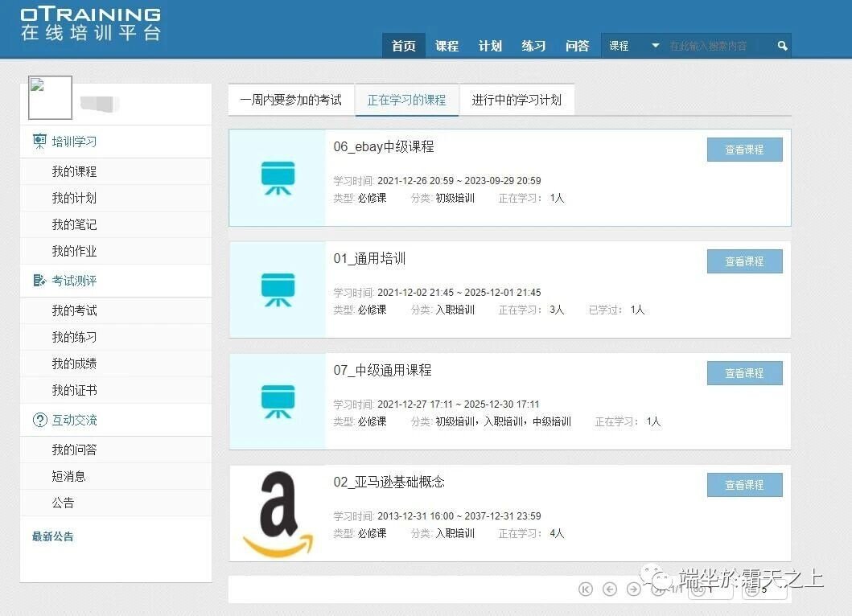The width and height of the screenshot is (852, 616).
Task: Open 我的成绩 in the sidebar
Action: [75, 363]
